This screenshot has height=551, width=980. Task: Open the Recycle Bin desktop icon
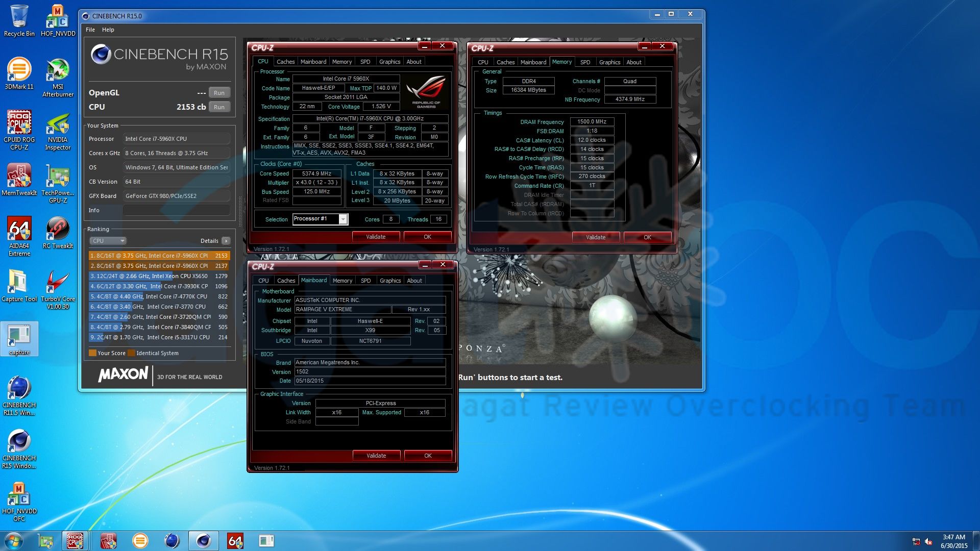tap(19, 20)
